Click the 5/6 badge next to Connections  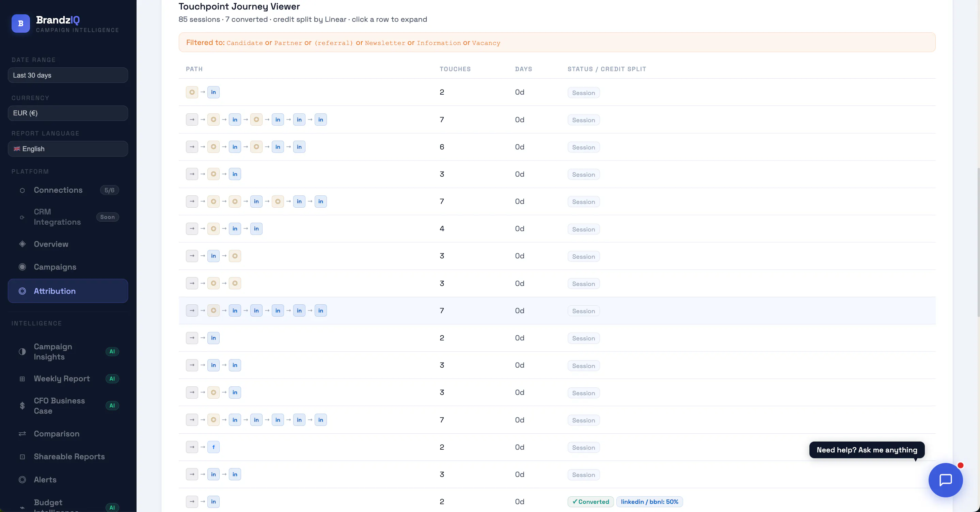point(110,190)
